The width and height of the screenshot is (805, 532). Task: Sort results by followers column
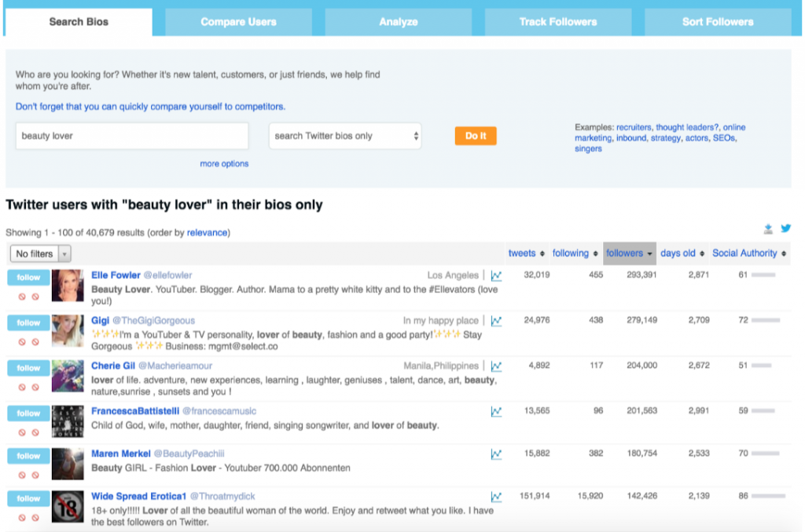630,253
